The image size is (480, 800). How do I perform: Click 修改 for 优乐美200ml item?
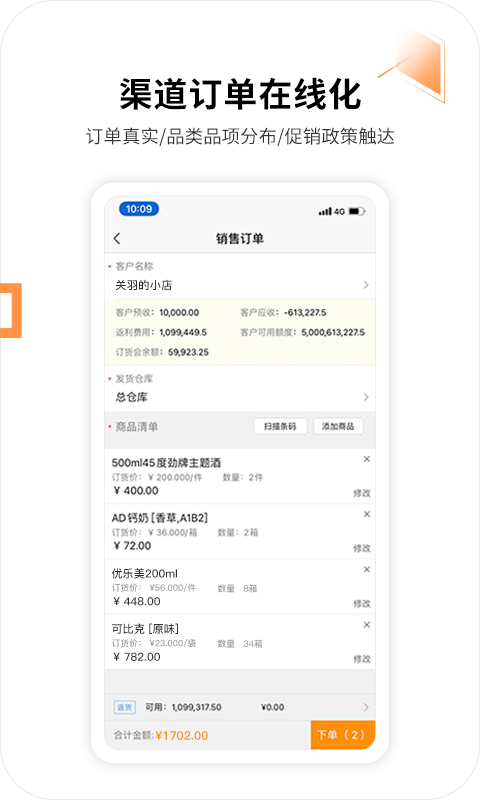(x=362, y=604)
